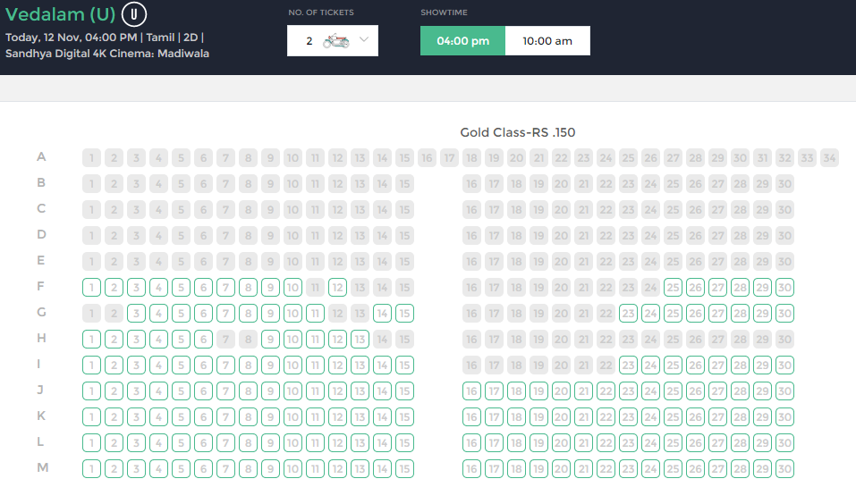Select seat 30 in row F

point(784,288)
